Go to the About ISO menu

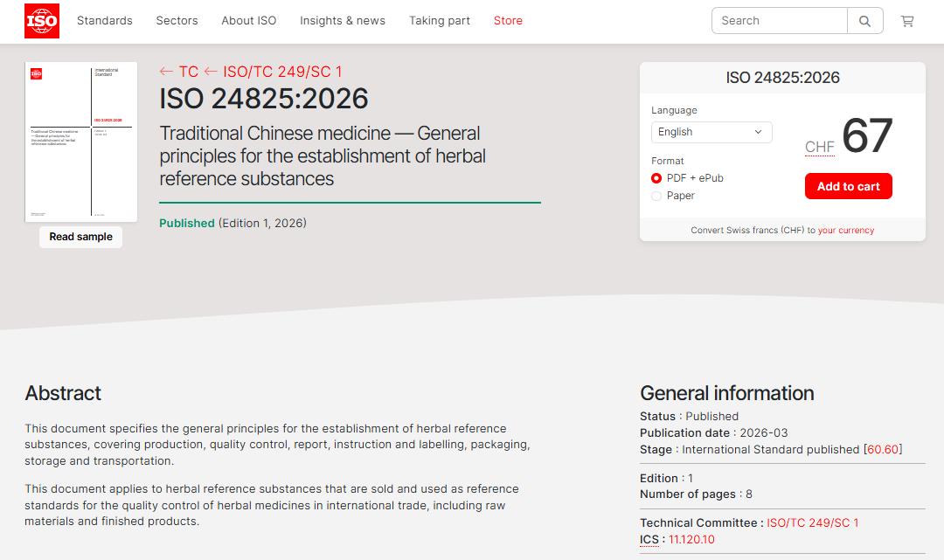point(248,21)
